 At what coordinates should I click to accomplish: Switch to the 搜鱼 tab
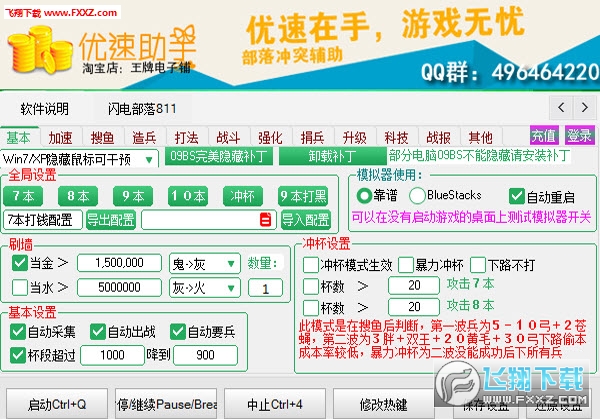(103, 137)
